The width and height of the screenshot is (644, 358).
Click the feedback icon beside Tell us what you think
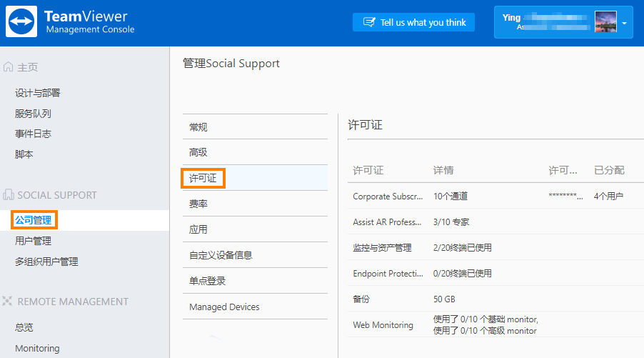click(x=369, y=22)
